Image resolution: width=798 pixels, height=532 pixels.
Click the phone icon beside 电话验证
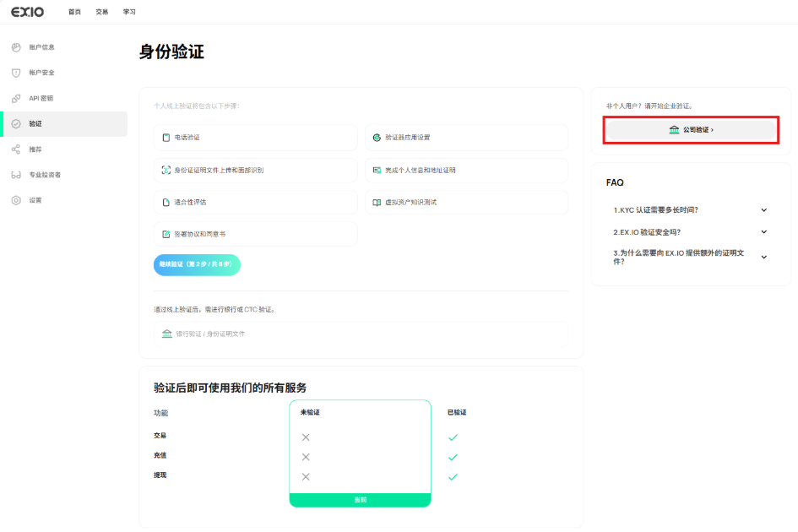(x=166, y=138)
